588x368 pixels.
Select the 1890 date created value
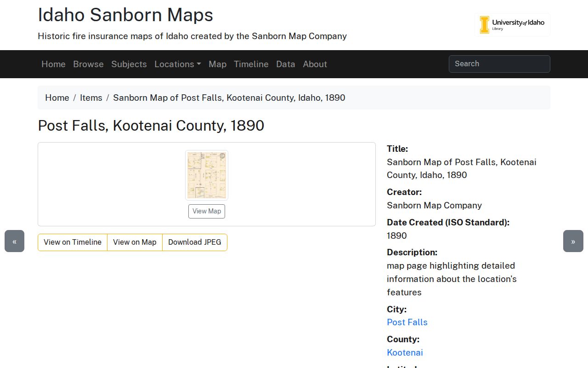coord(397,236)
